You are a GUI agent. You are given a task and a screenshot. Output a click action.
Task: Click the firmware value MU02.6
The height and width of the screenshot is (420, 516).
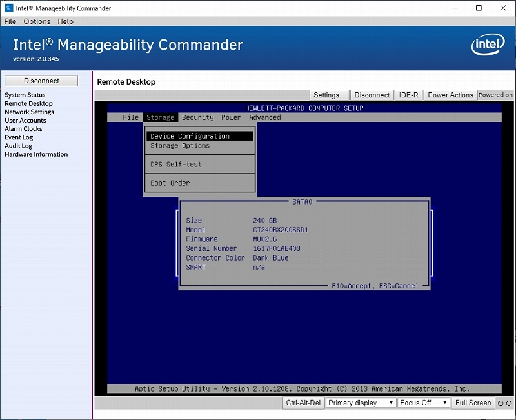265,239
